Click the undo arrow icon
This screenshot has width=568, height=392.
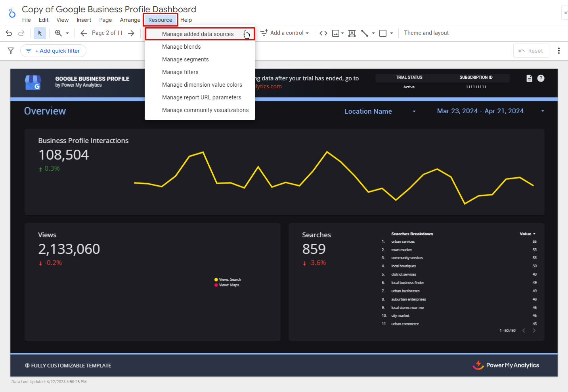pos(9,33)
